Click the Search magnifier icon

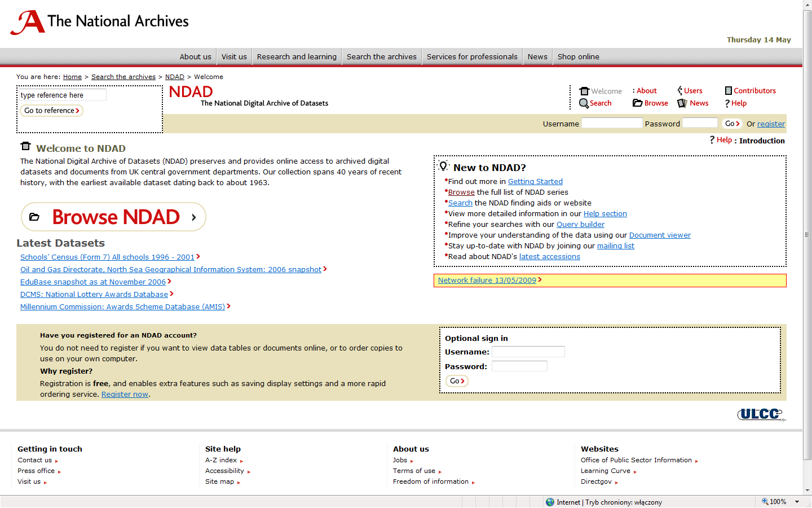click(584, 103)
